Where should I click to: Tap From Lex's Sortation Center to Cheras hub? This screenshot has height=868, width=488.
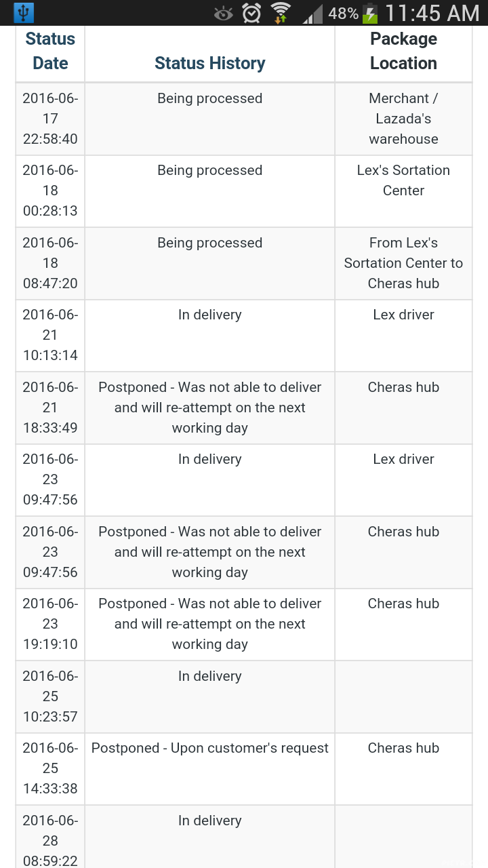click(403, 263)
